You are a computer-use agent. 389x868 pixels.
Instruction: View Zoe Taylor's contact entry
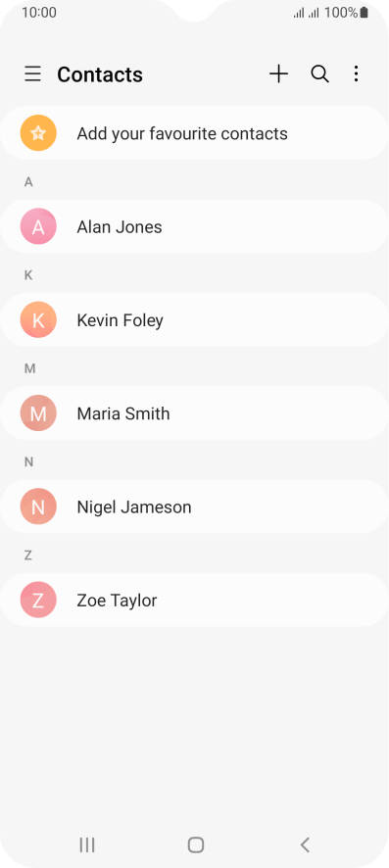pos(194,601)
